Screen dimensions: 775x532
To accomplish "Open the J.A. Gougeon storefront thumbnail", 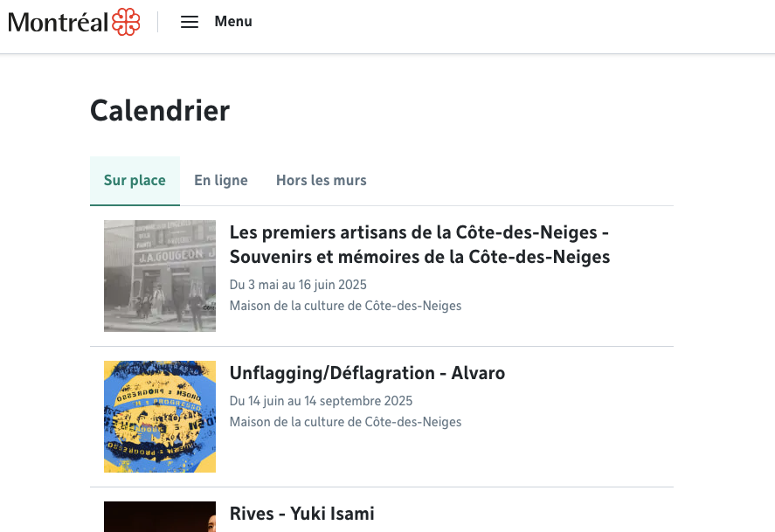I will tap(160, 276).
